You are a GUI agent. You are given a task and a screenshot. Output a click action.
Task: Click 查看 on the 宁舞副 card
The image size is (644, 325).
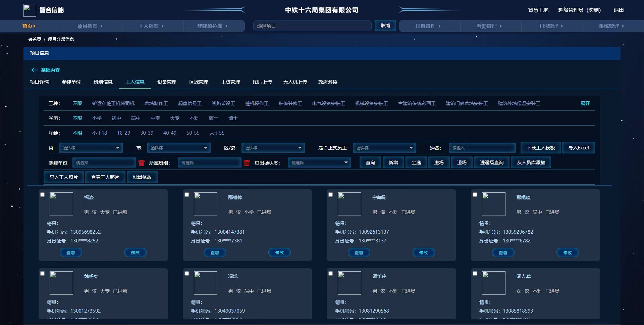(359, 253)
